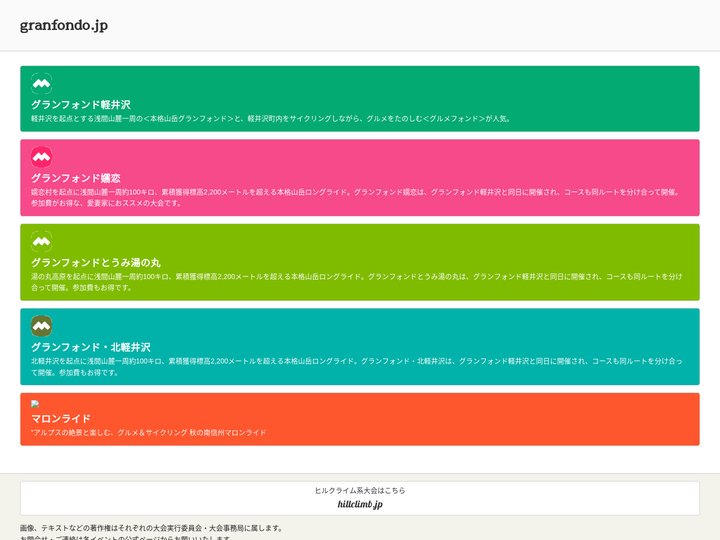Click the ヒルクライム系大会はこちら text

360,490
